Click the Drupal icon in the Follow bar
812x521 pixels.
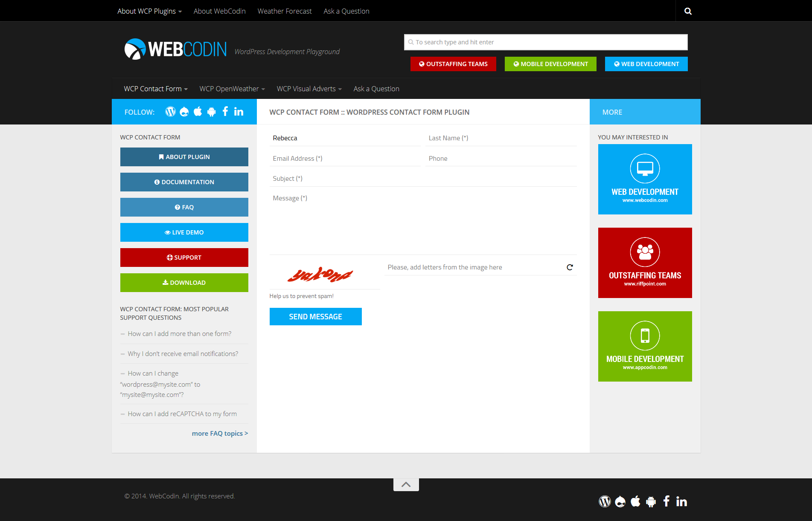[x=184, y=112]
